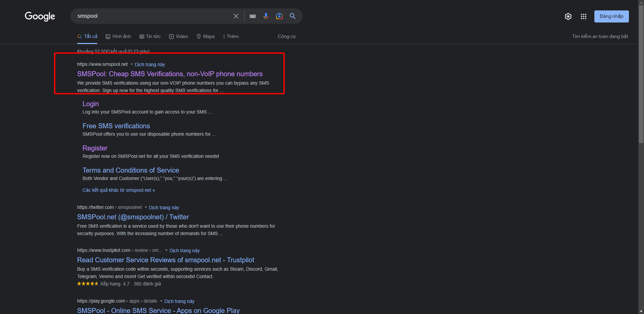Click the magnifying glass search button

pos(293,16)
